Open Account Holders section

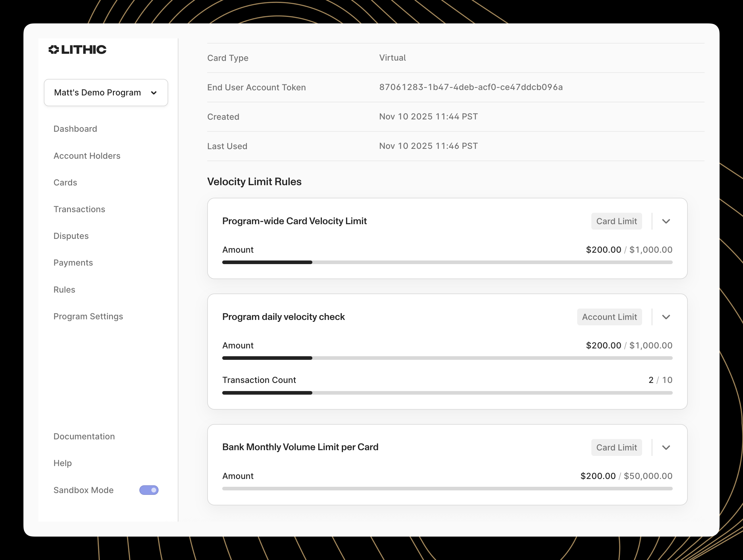[87, 156]
